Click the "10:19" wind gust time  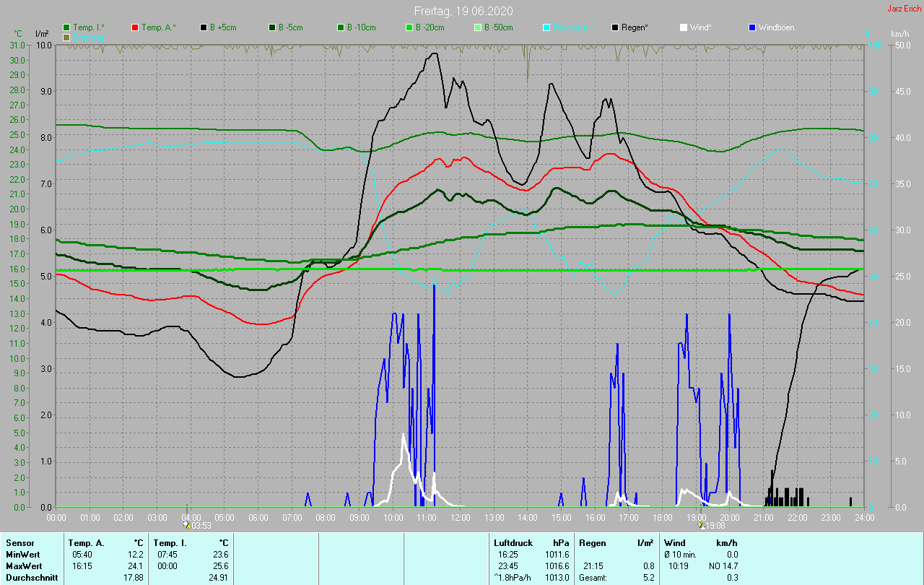point(679,566)
